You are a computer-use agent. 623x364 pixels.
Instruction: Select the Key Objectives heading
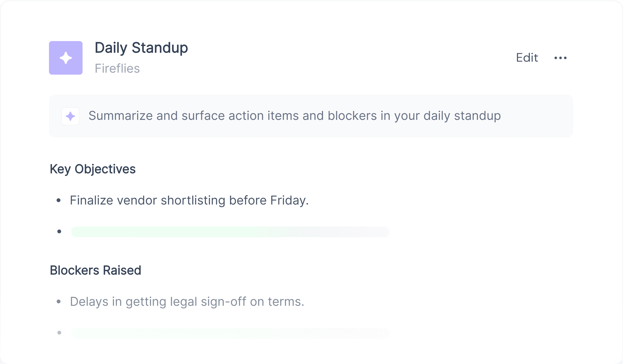pos(93,170)
